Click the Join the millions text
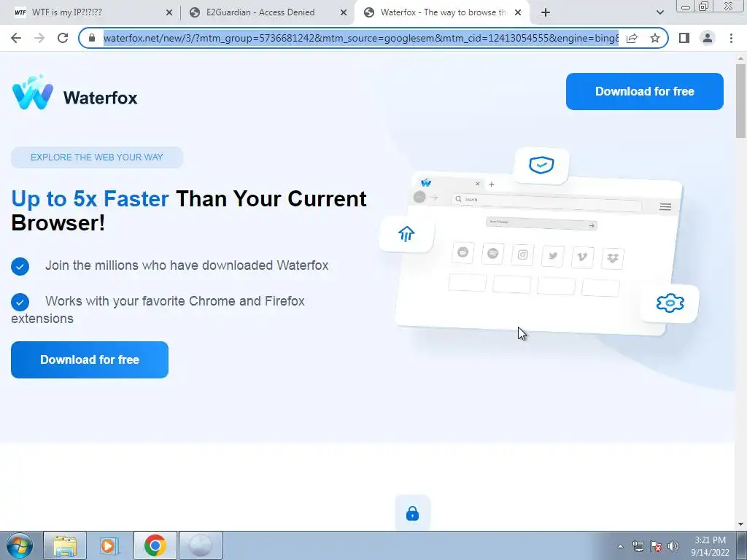Viewport: 747px width, 560px height. click(x=187, y=265)
